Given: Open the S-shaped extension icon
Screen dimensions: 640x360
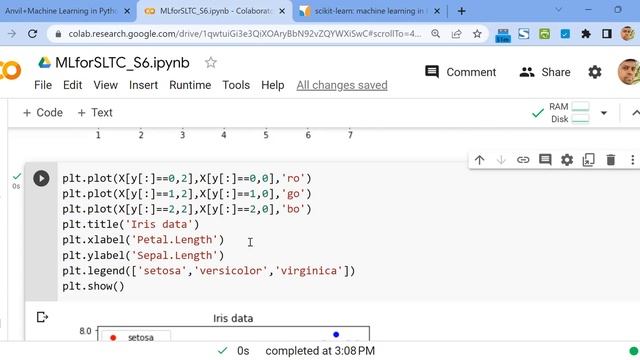Looking at the screenshot, I should (524, 34).
